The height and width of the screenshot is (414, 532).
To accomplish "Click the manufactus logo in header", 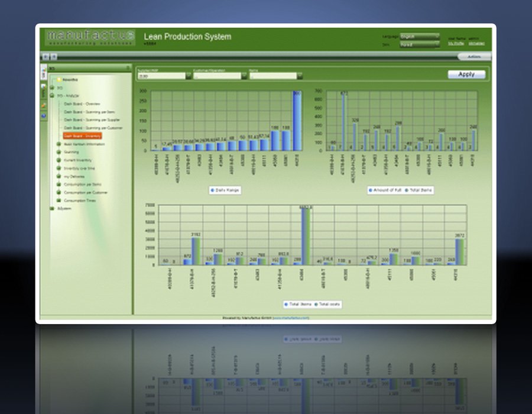I will point(90,37).
